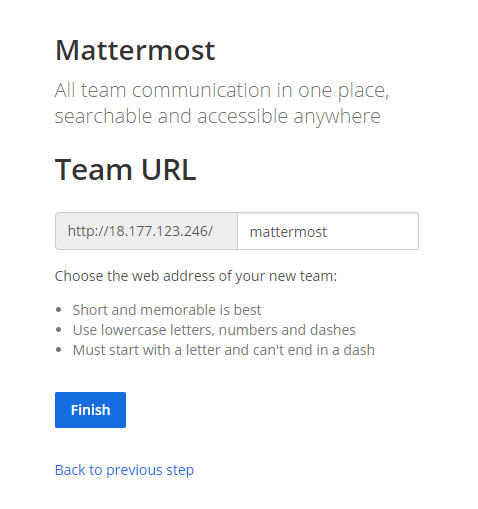The height and width of the screenshot is (509, 478).
Task: Click the Team URL heading
Action: 125,170
